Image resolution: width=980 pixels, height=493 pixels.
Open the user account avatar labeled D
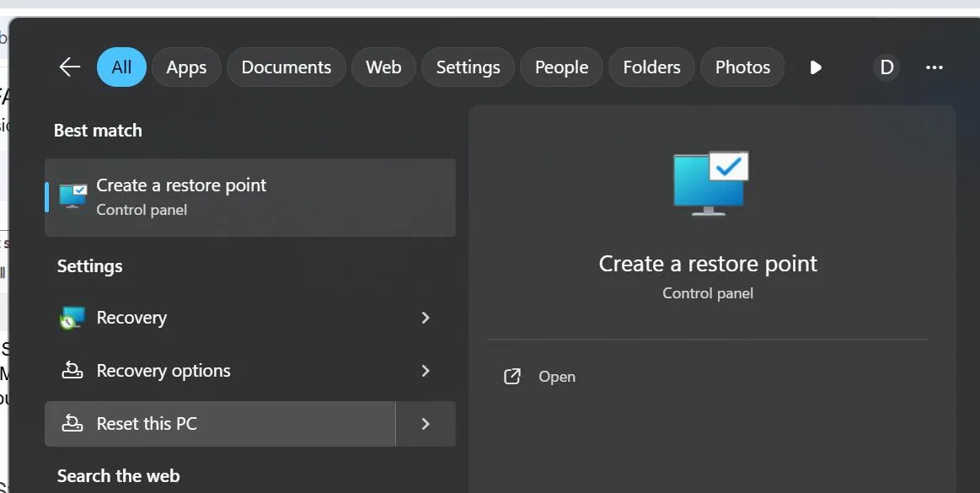(886, 67)
